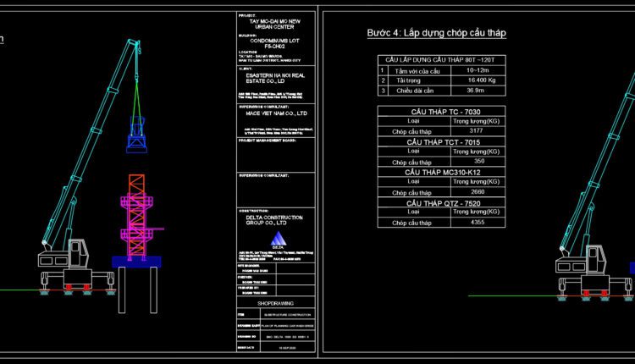The width and height of the screenshot is (635, 364).
Task: Select 'DELTA CONSTRUCTION GROUP CO., LTD' text
Action: tap(274, 220)
